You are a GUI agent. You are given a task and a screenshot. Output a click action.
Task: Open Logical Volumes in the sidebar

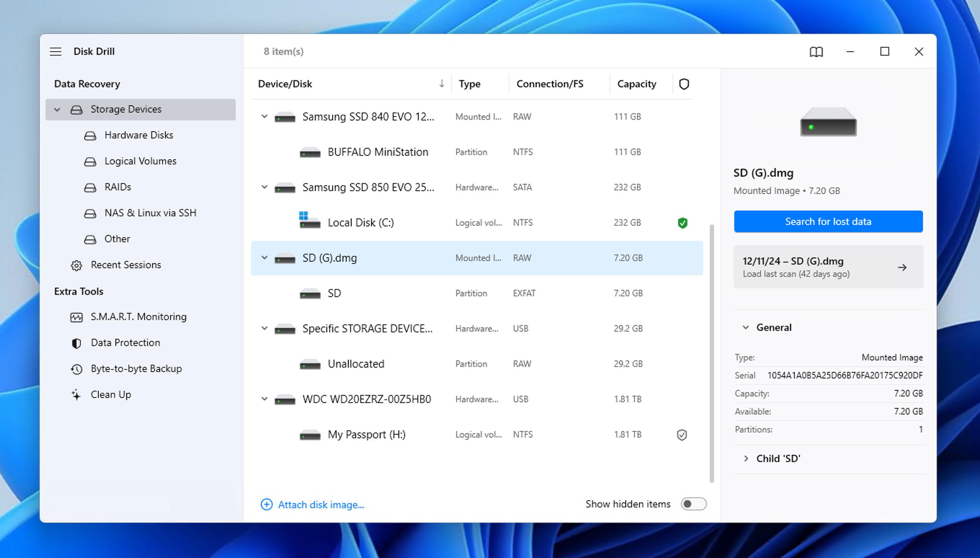[x=140, y=161]
